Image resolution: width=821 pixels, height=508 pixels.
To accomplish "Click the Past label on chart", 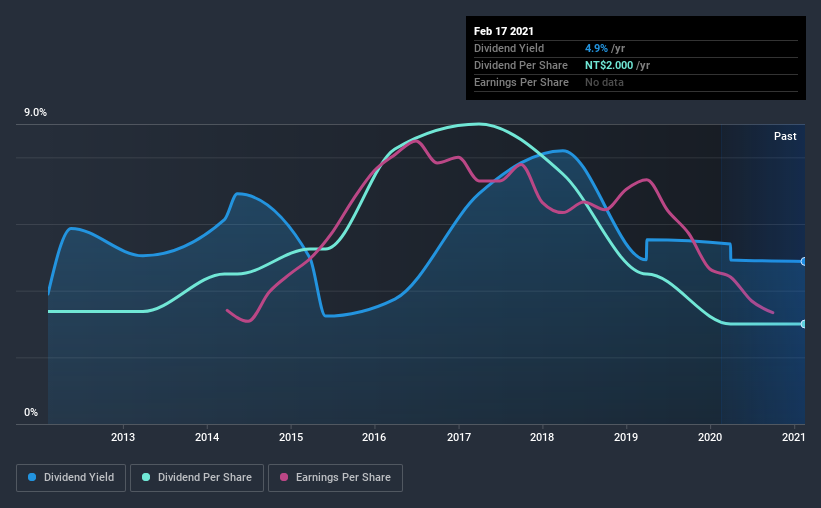I will click(785, 136).
